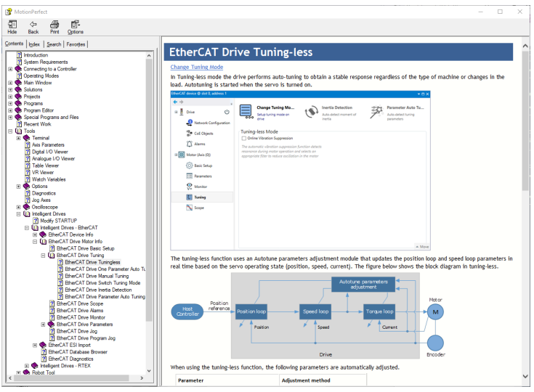Go back using the Back toolbar icon
Image resolution: width=534 pixels, height=392 pixels.
coord(33,28)
